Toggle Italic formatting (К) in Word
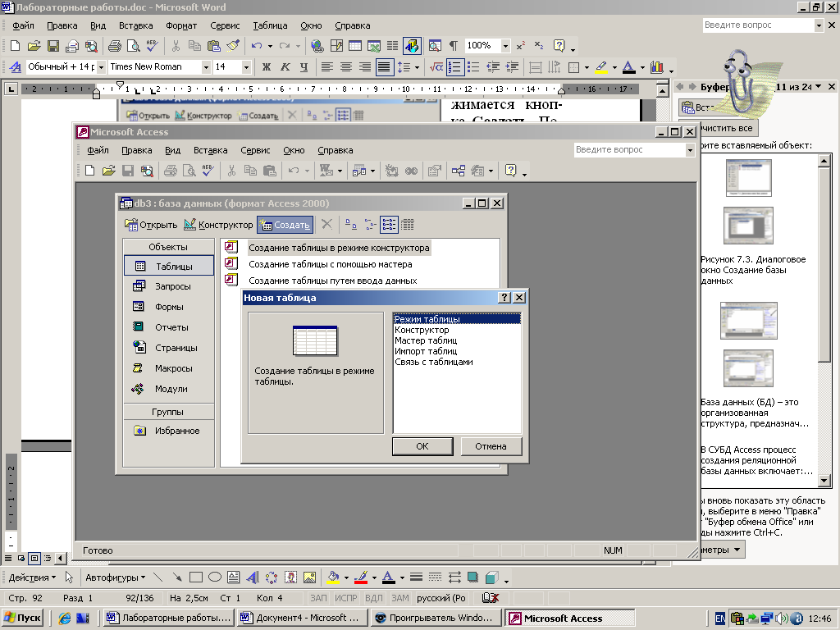The width and height of the screenshot is (840, 630). point(285,67)
